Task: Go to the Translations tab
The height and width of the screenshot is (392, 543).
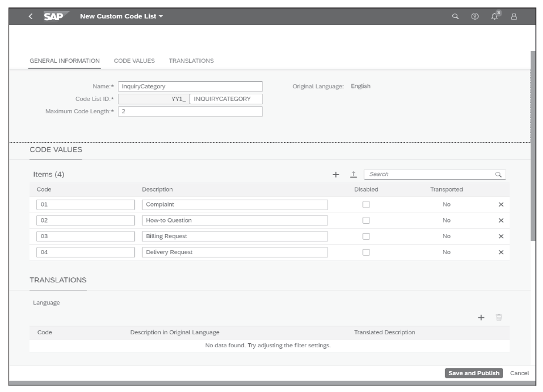Action: (191, 61)
